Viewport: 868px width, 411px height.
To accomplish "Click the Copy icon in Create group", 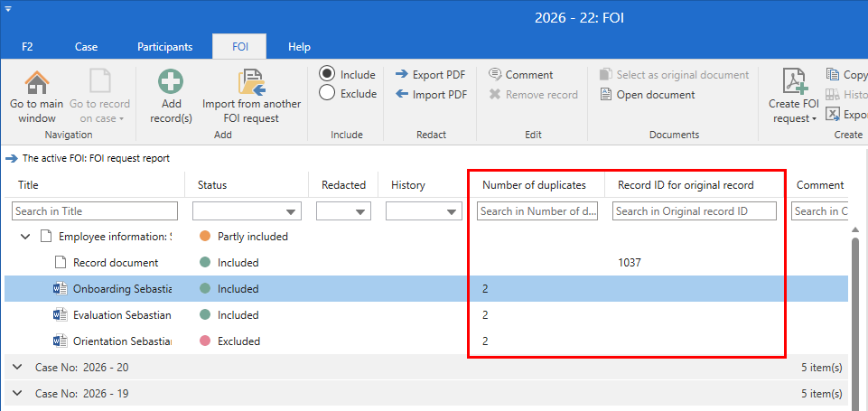I will (x=833, y=74).
